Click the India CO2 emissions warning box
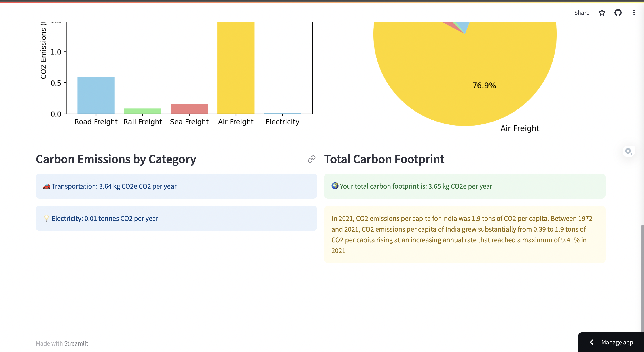The height and width of the screenshot is (352, 644). pyautogui.click(x=464, y=234)
